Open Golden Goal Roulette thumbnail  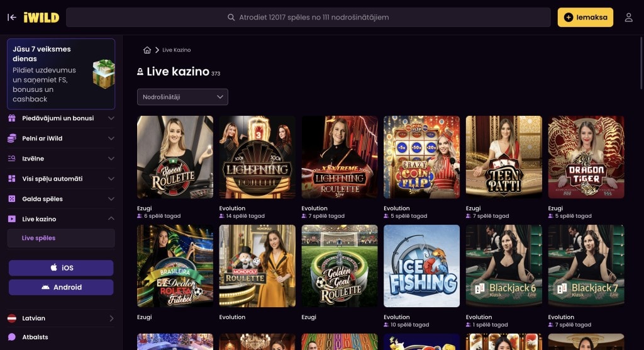(x=340, y=266)
